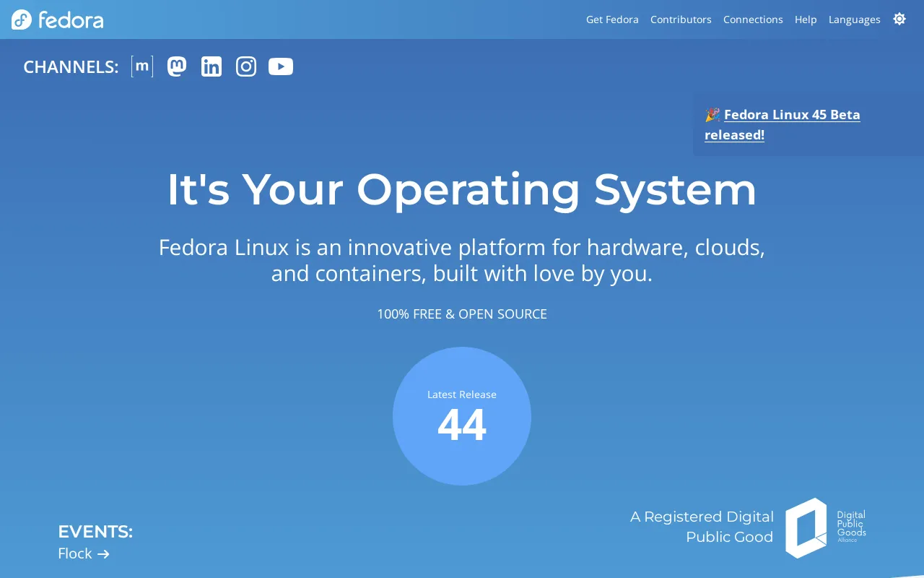The image size is (924, 578).
Task: Open the Get Fedora menu
Action: [612, 20]
